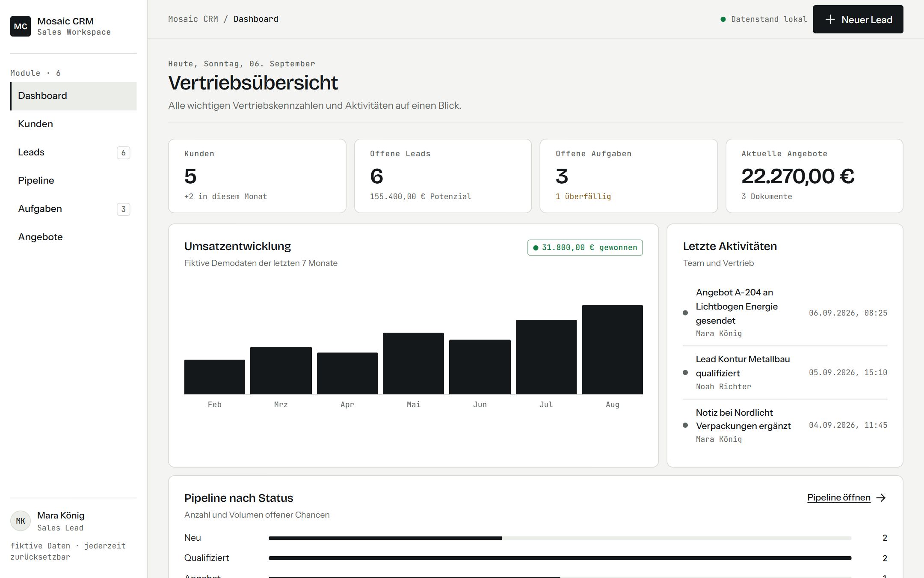Screen dimensions: 924x578
Task: Open the Kunden module
Action: pyautogui.click(x=74, y=124)
